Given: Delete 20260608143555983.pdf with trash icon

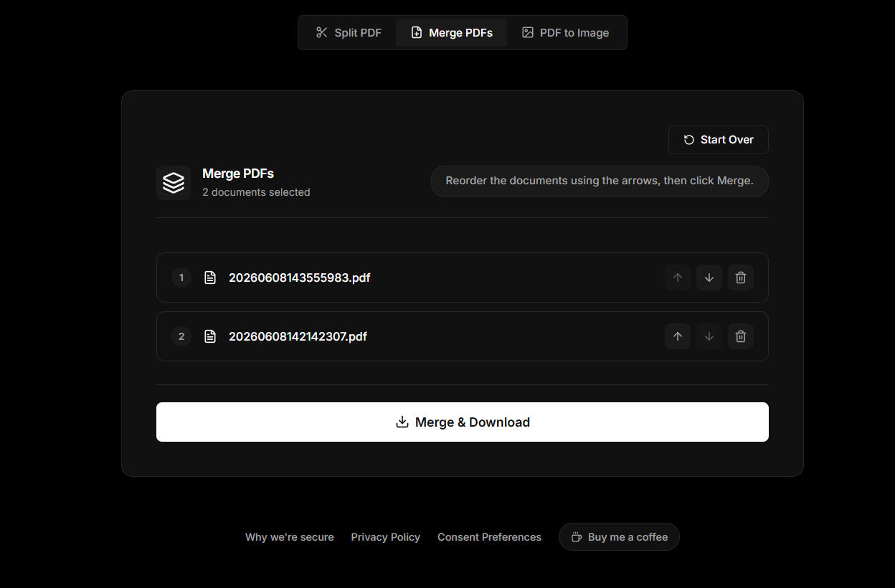Looking at the screenshot, I should pos(741,278).
